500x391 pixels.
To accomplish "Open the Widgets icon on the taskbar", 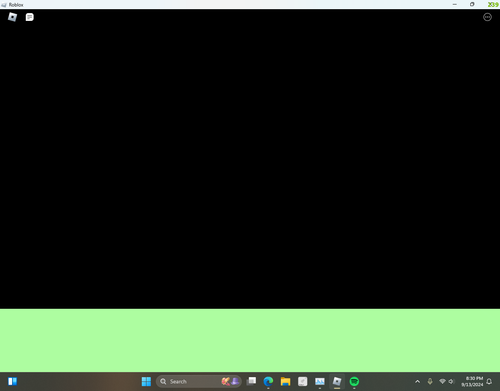I will tap(12, 381).
